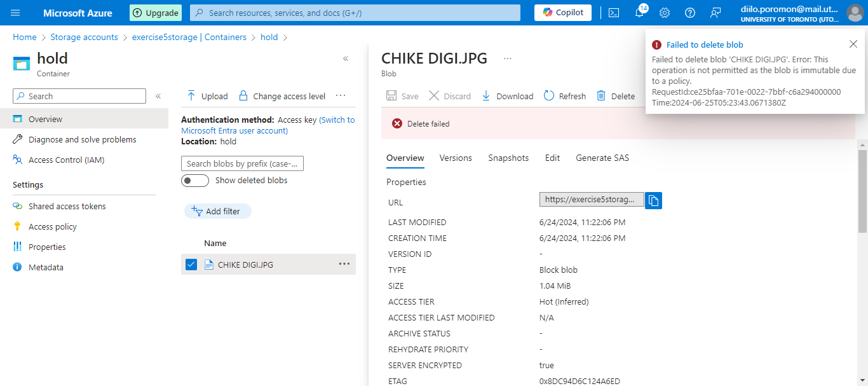Download the CHIKE DIGI.JPG blob
The image size is (868, 386).
pyautogui.click(x=507, y=96)
